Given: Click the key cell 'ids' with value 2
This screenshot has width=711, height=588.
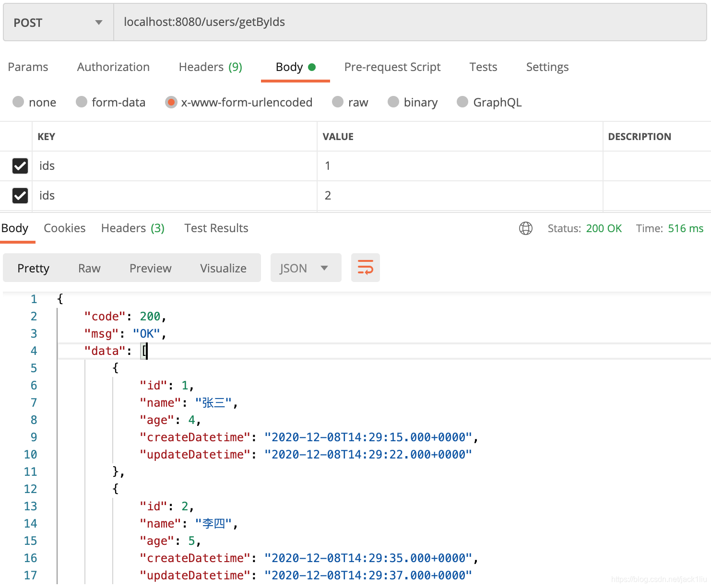Looking at the screenshot, I should 175,196.
